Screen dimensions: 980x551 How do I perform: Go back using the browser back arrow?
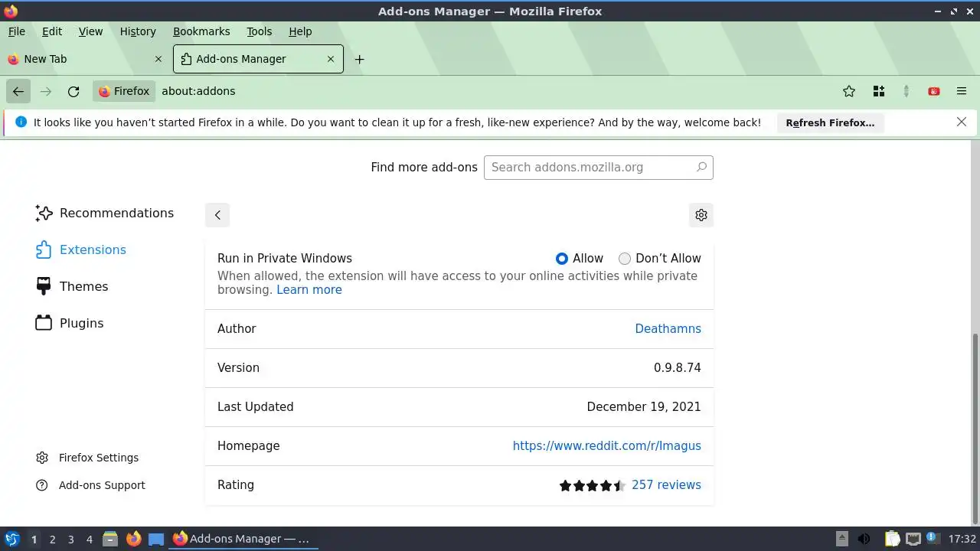[x=18, y=91]
